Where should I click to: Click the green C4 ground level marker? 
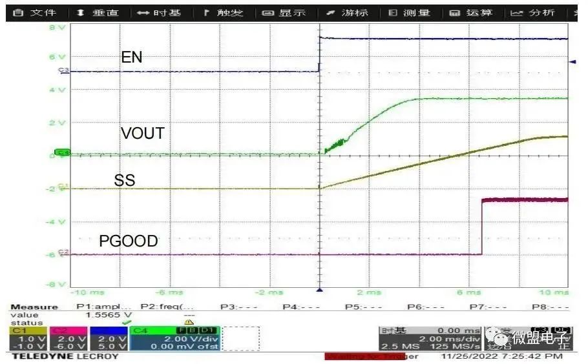click(x=63, y=152)
